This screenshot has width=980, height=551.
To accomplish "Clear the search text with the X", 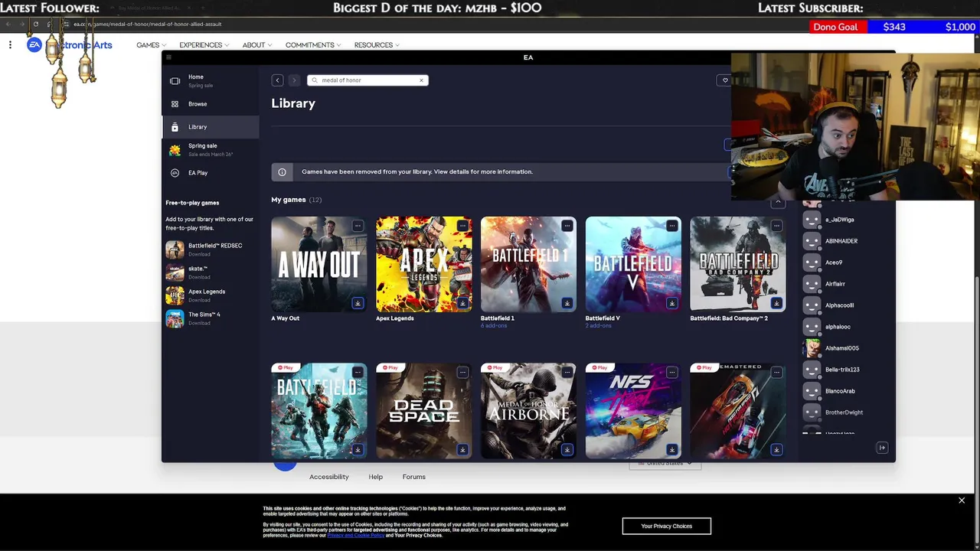I will [x=421, y=80].
